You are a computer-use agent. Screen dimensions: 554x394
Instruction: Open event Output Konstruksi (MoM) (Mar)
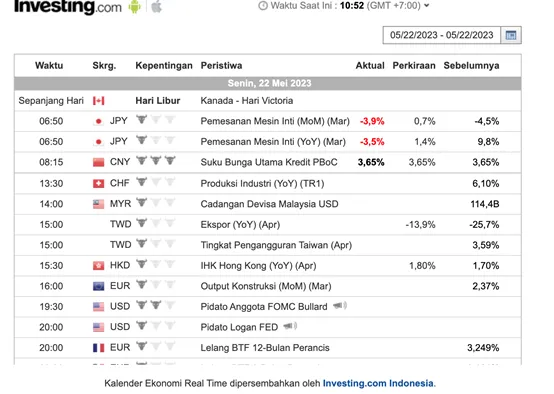266,286
